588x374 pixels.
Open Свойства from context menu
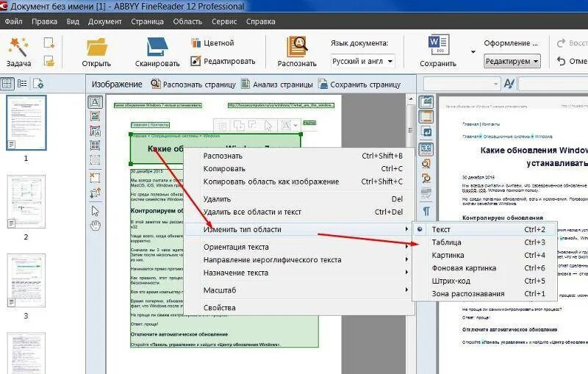pos(298,308)
